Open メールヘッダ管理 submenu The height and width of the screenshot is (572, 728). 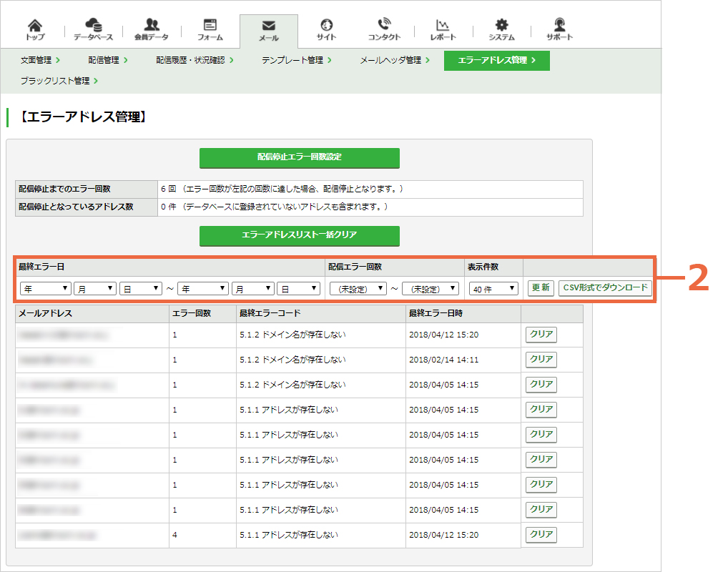[x=395, y=60]
